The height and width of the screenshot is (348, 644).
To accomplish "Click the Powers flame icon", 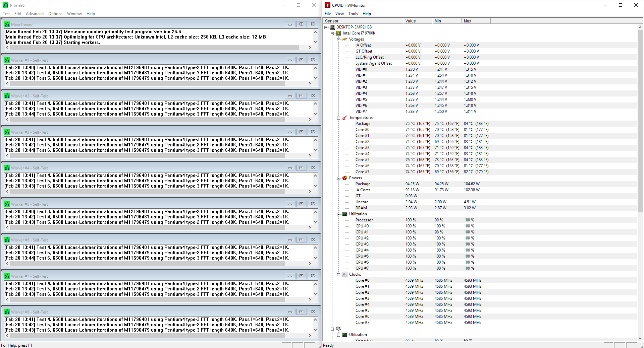I will [x=344, y=178].
